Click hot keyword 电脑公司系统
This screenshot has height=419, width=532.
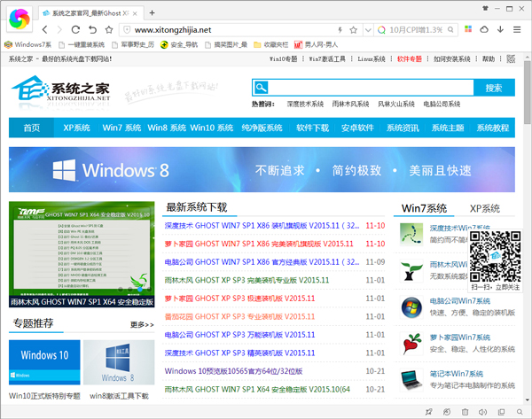442,104
